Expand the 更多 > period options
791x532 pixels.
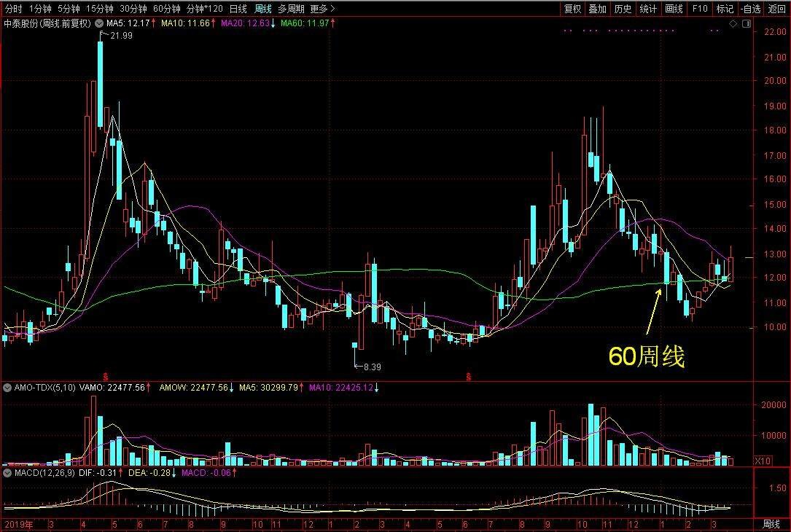[x=323, y=9]
